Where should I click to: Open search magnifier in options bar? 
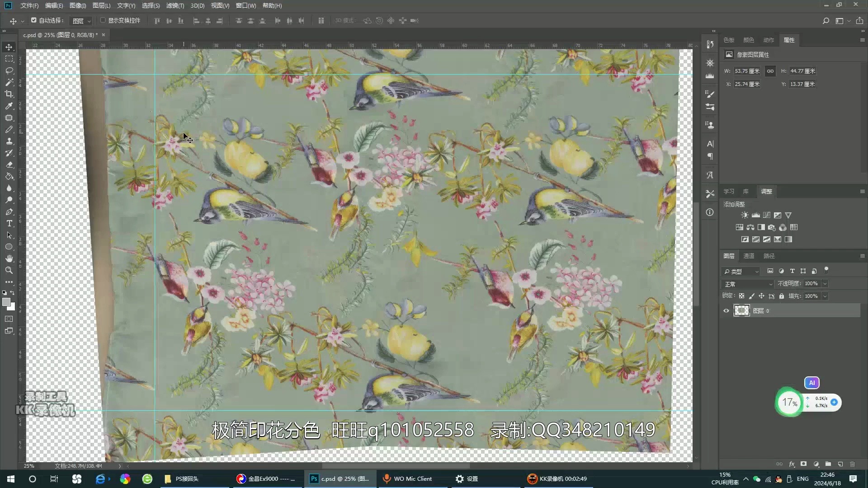coord(826,21)
